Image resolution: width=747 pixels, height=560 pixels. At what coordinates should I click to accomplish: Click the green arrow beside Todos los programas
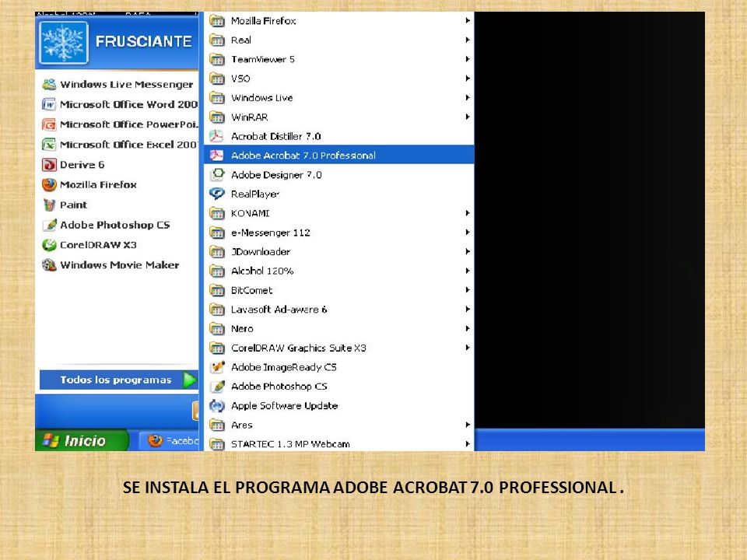[x=190, y=380]
